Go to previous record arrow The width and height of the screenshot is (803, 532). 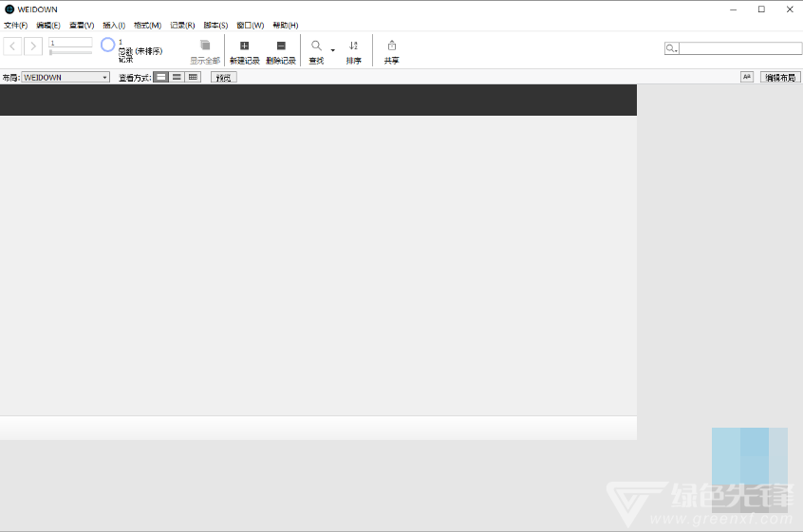12,46
